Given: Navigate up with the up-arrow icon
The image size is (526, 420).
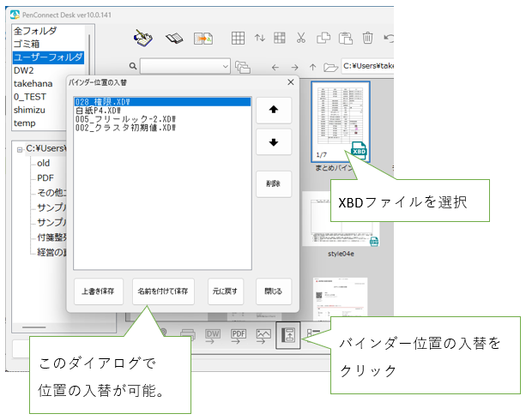Looking at the screenshot, I should point(313,66).
